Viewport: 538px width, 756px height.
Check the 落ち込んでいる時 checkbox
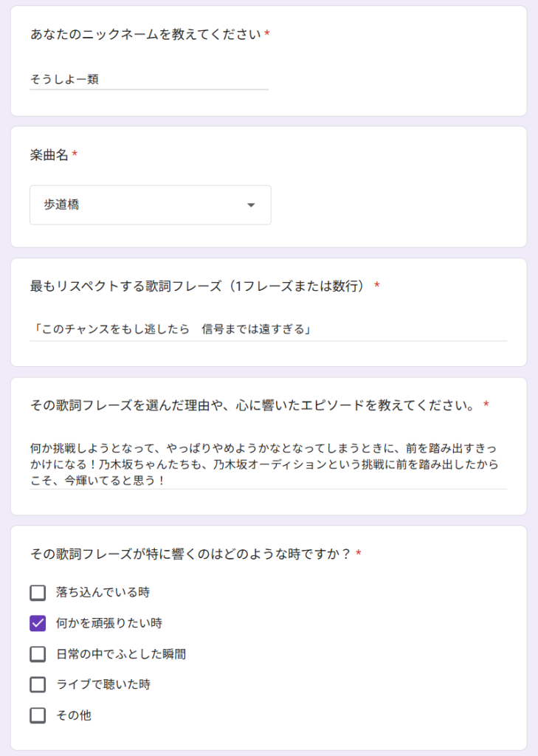click(x=38, y=592)
